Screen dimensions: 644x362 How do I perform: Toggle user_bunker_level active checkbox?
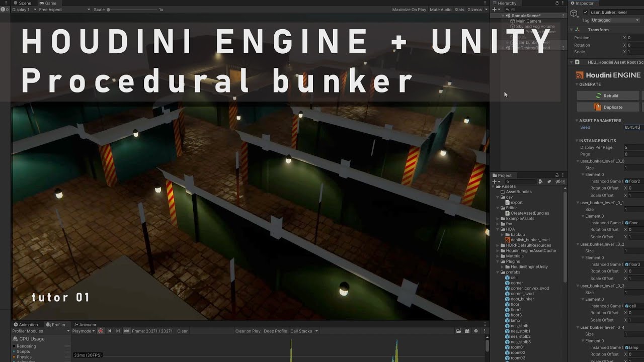[x=586, y=12]
